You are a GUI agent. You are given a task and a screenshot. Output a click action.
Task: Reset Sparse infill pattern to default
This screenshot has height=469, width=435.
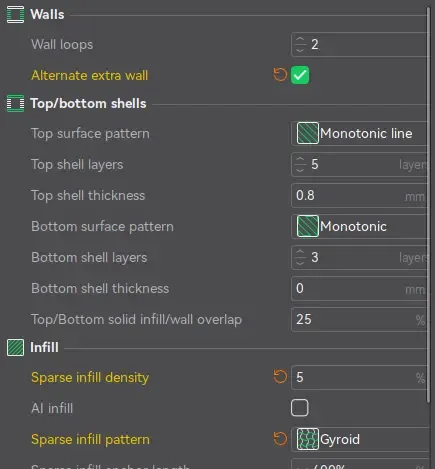tap(280, 439)
